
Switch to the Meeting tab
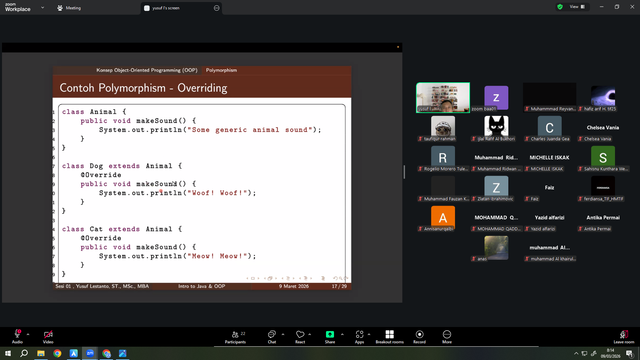click(69, 8)
